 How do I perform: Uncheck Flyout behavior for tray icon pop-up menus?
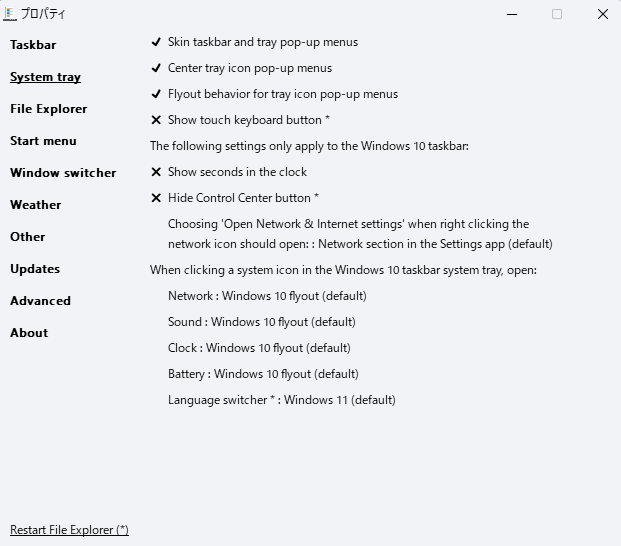pyautogui.click(x=274, y=94)
